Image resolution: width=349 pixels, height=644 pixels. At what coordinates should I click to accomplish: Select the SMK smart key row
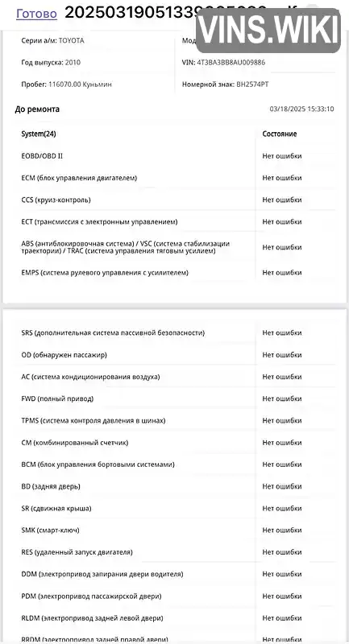178,530
